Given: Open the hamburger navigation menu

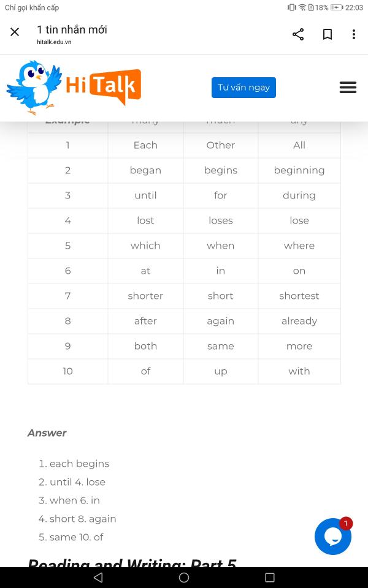Looking at the screenshot, I should coord(348,88).
